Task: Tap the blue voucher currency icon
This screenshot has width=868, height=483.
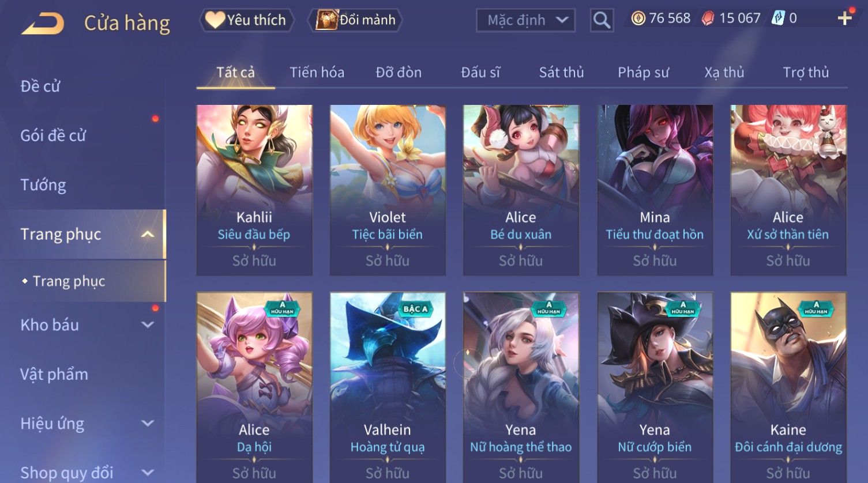Action: [x=778, y=18]
